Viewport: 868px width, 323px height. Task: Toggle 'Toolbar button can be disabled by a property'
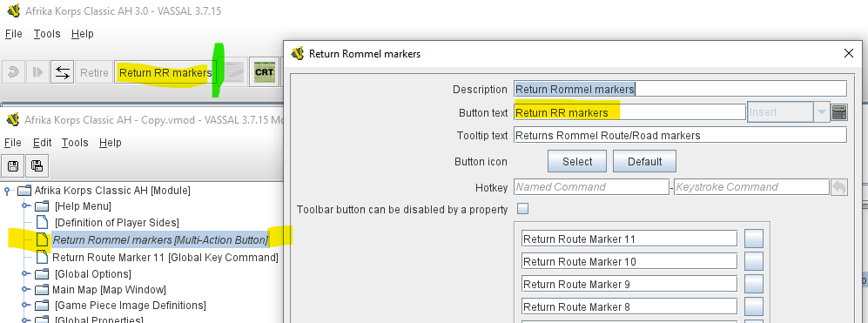point(522,209)
